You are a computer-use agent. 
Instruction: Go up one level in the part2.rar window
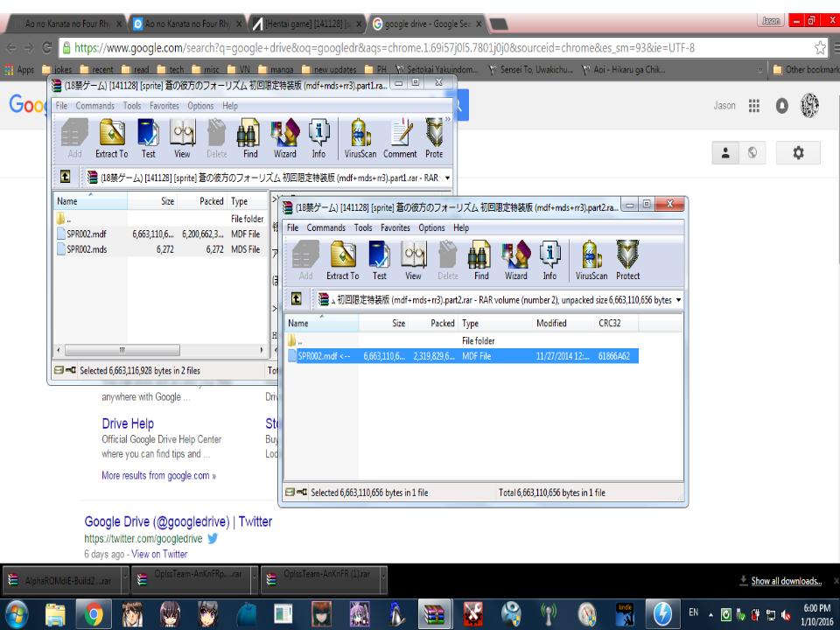295,299
